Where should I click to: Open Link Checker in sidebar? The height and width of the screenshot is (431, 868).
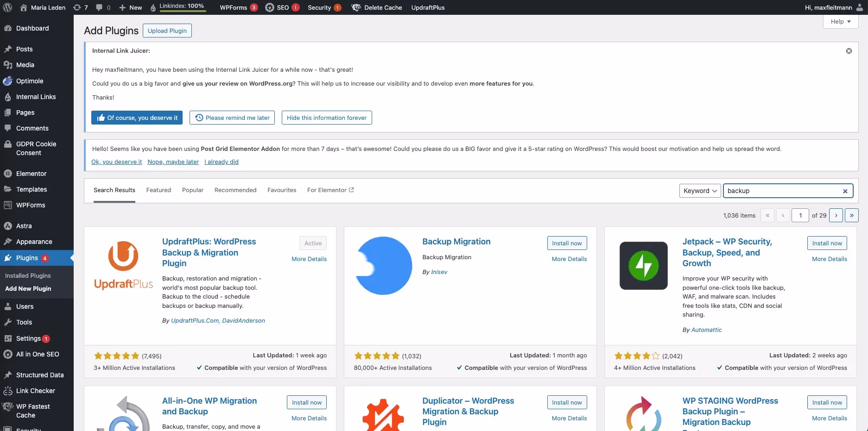(37, 391)
